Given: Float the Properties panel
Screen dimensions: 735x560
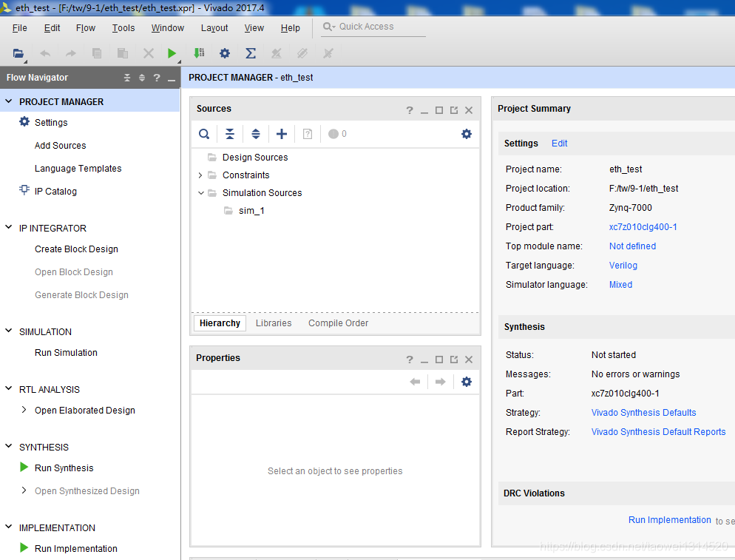Looking at the screenshot, I should point(454,360).
